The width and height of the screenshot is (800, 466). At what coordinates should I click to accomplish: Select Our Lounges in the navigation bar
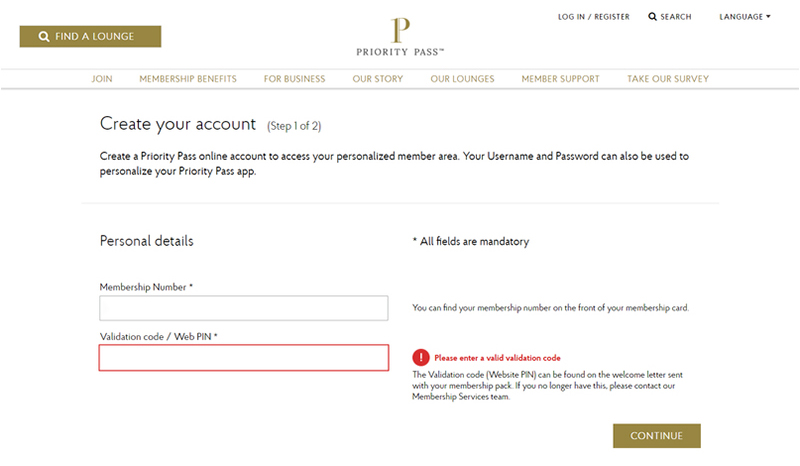(x=462, y=79)
